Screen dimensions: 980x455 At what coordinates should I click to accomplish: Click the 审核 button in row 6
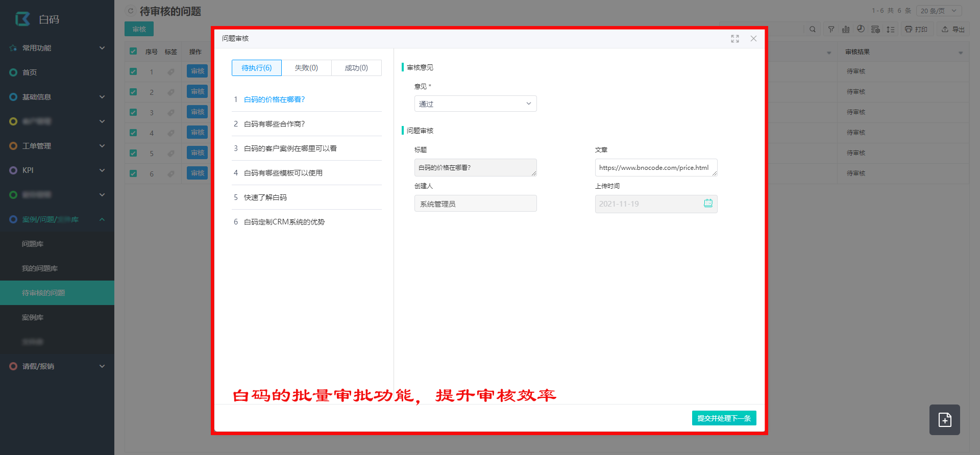197,173
